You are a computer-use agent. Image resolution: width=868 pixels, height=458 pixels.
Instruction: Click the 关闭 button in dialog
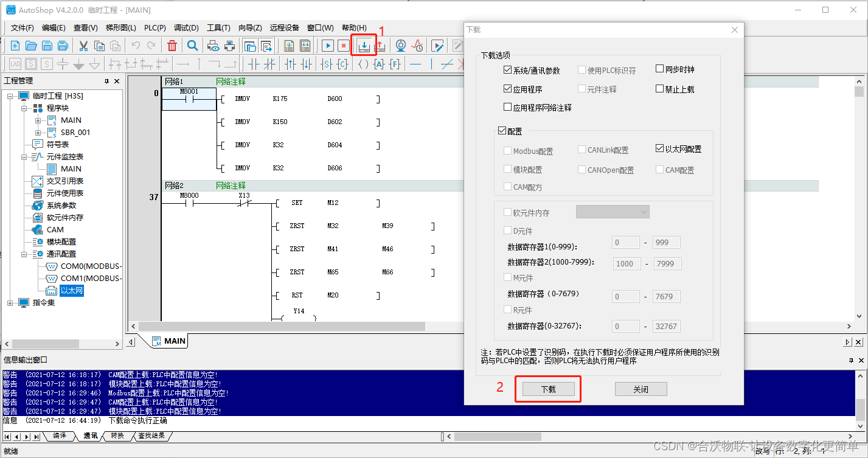click(641, 389)
